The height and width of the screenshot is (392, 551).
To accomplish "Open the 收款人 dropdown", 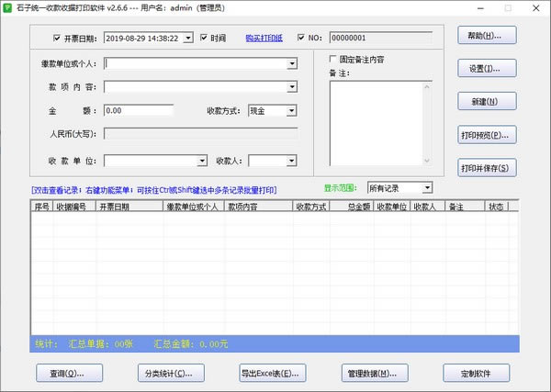I will click(x=291, y=162).
